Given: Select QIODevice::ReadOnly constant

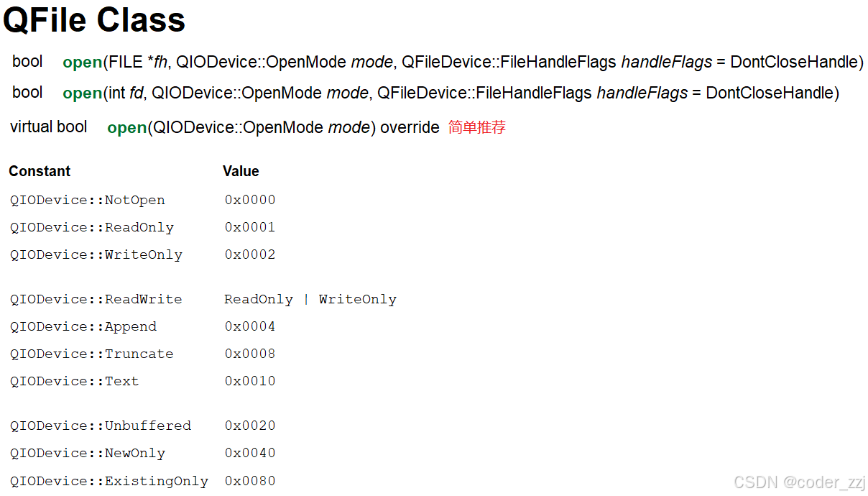Looking at the screenshot, I should [92, 227].
